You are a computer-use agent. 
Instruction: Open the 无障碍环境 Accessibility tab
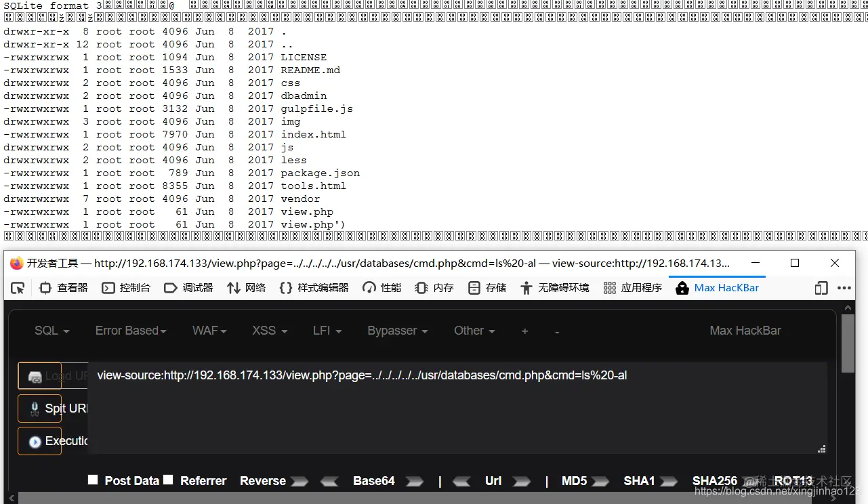[x=555, y=288]
